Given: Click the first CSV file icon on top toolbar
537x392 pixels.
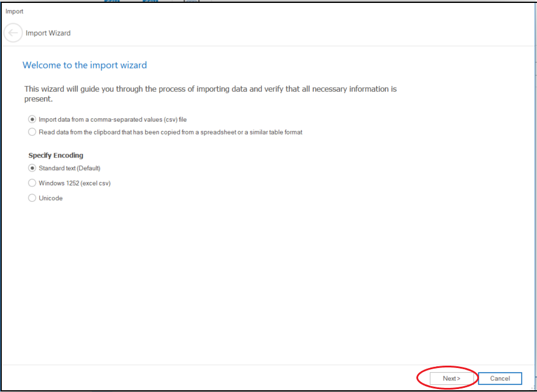Looking at the screenshot, I should [x=112, y=2].
